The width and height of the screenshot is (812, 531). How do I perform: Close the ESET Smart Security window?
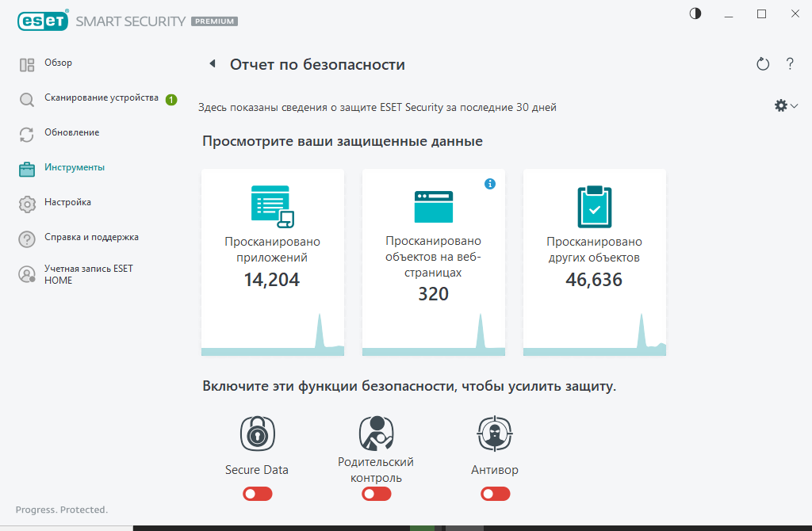(x=795, y=14)
